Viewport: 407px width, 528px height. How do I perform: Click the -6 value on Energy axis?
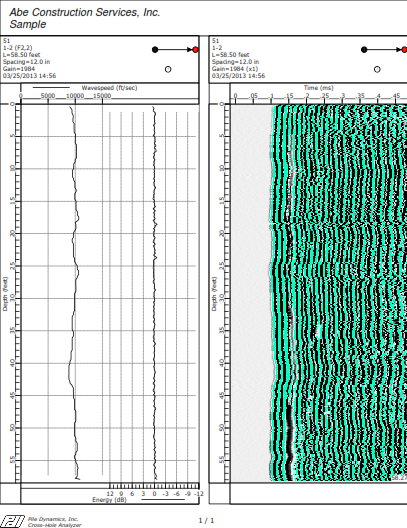click(177, 494)
